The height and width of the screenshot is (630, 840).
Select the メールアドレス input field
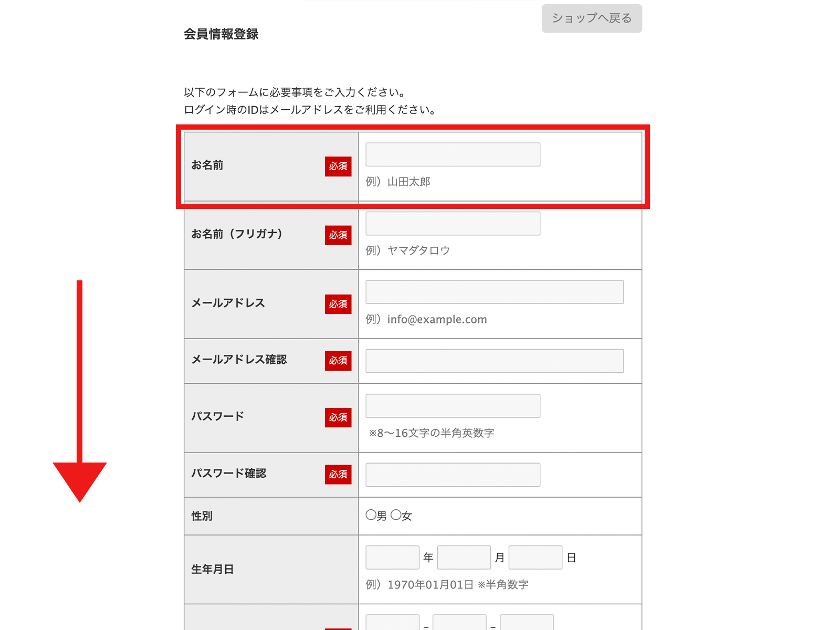tap(494, 292)
